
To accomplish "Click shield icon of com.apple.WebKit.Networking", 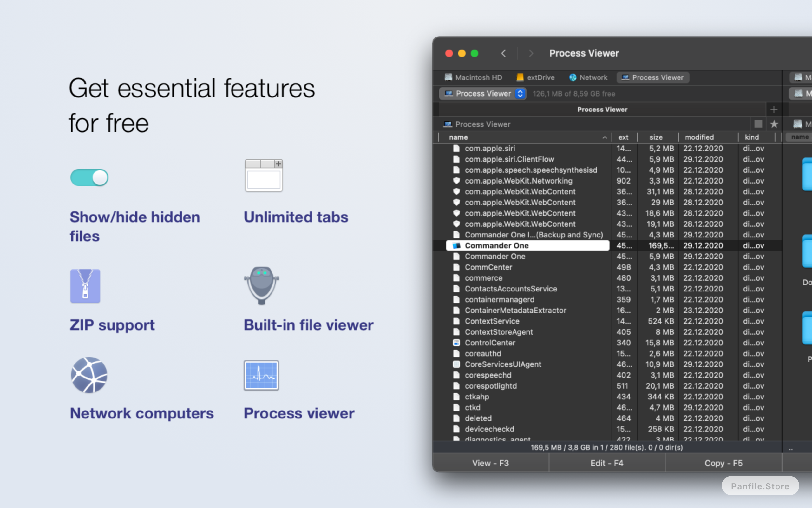I will pyautogui.click(x=456, y=181).
